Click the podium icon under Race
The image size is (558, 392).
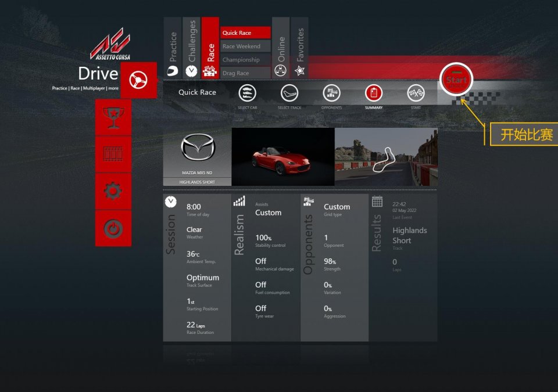pos(210,71)
